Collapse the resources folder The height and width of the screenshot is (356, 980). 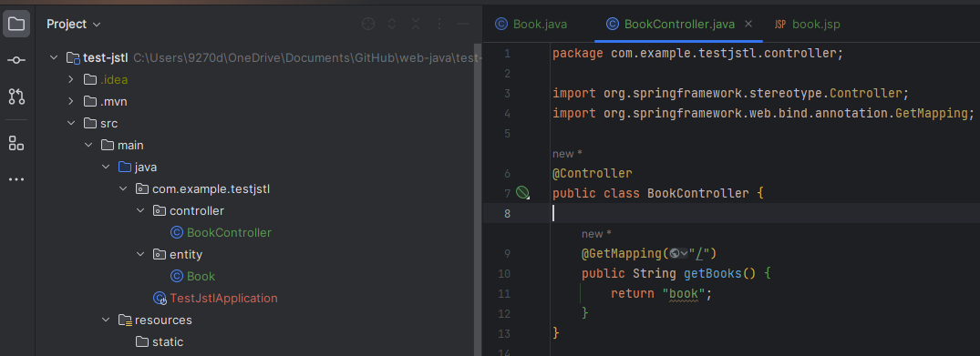pyautogui.click(x=106, y=320)
